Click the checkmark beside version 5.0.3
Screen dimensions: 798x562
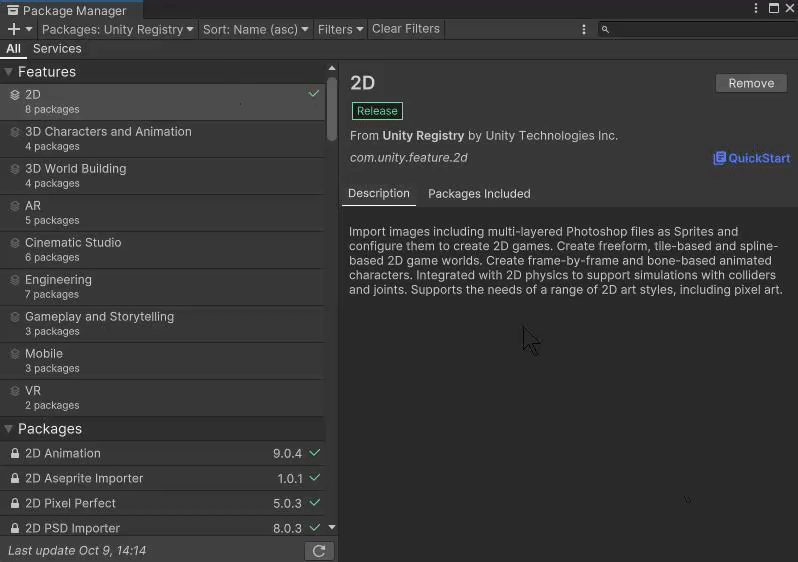tap(315, 502)
